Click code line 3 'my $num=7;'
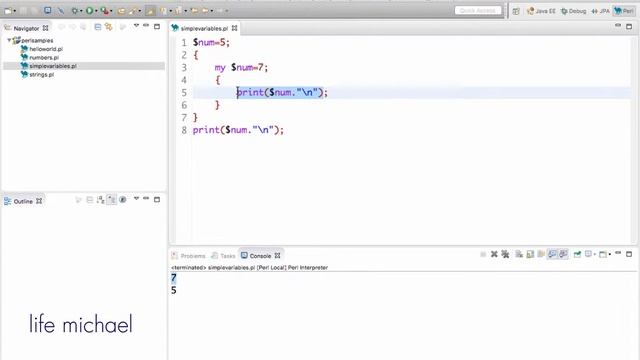The height and width of the screenshot is (360, 640). [241, 67]
